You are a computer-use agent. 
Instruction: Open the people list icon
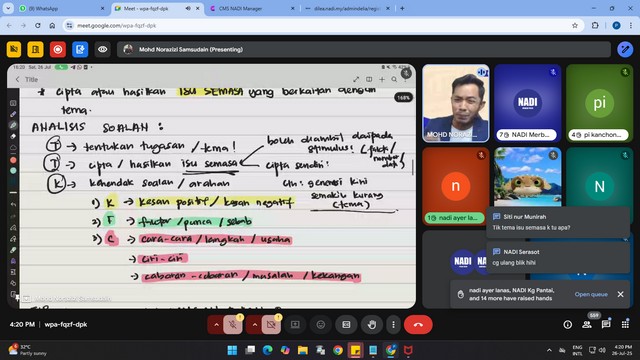[587, 324]
